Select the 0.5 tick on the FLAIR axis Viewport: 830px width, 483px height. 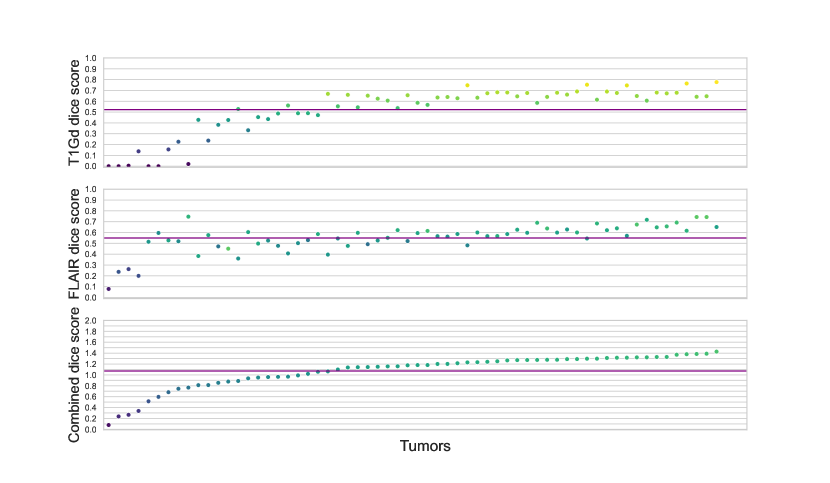pyautogui.click(x=91, y=244)
